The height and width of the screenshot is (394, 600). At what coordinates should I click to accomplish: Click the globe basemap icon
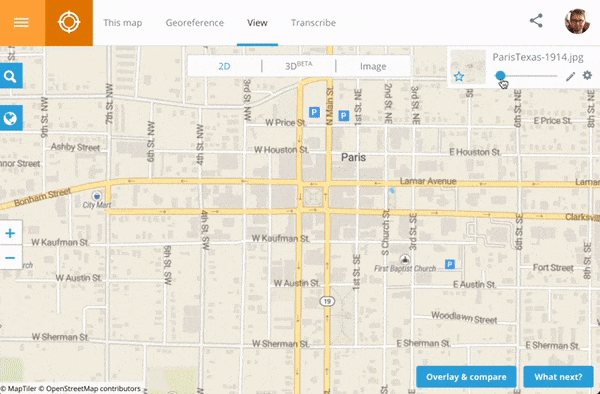pos(10,118)
